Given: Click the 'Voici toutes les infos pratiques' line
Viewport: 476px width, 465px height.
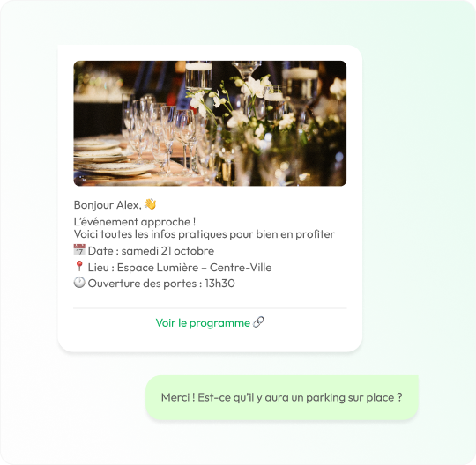Looking at the screenshot, I should pos(205,234).
